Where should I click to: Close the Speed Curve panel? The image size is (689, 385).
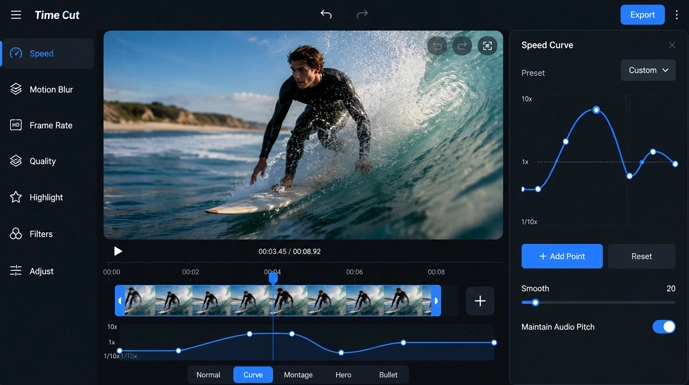click(672, 45)
